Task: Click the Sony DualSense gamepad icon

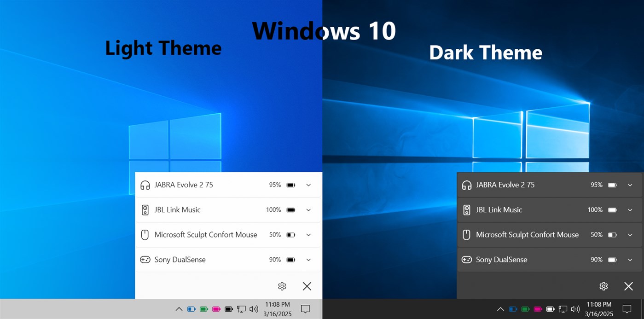Action: (x=145, y=259)
